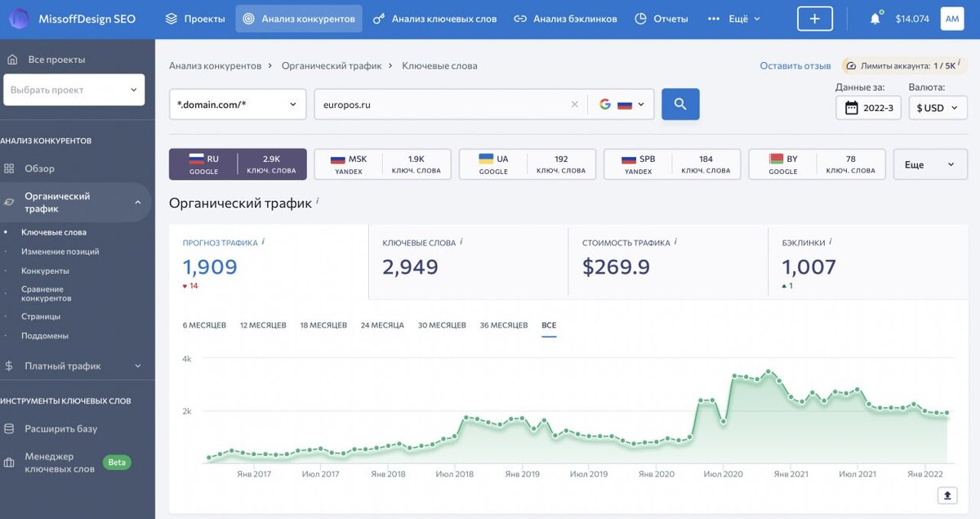Click Органический трафик breadcrumb link
The image size is (980, 519).
tap(332, 65)
